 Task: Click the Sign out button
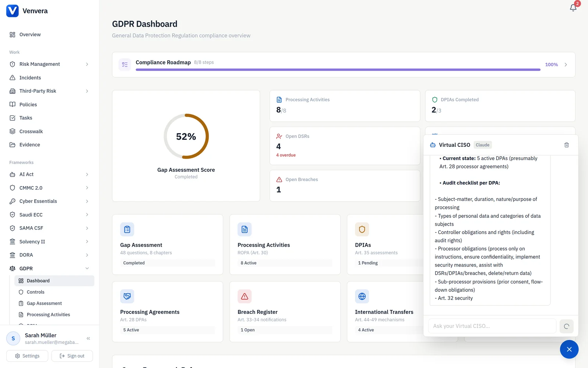point(72,356)
